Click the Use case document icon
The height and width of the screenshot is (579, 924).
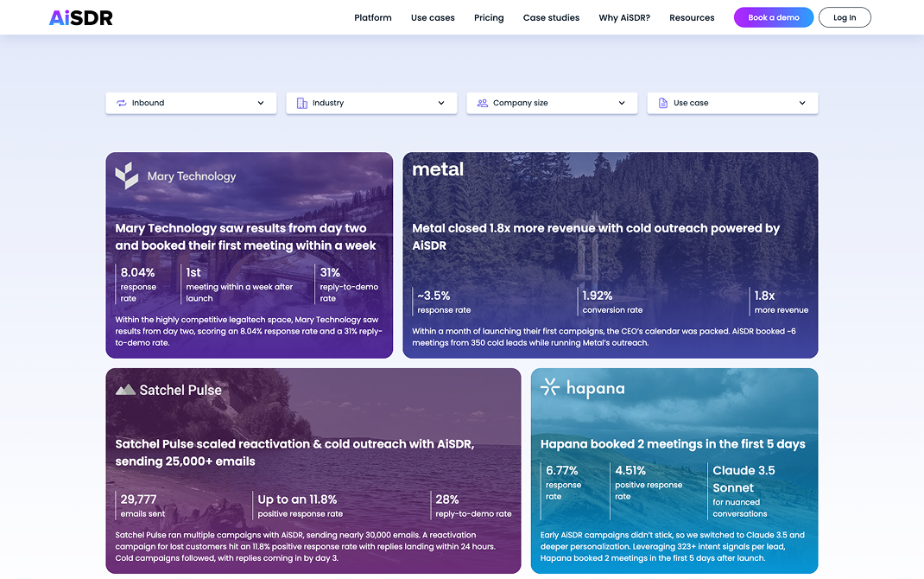pos(663,103)
